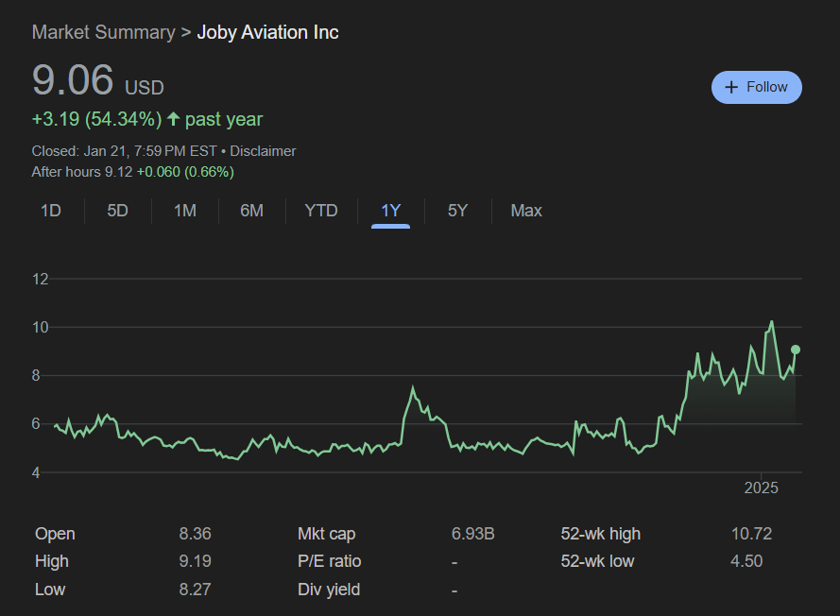Click the 52-wk low label
Viewport: 840px width, 616px height.
click(597, 561)
